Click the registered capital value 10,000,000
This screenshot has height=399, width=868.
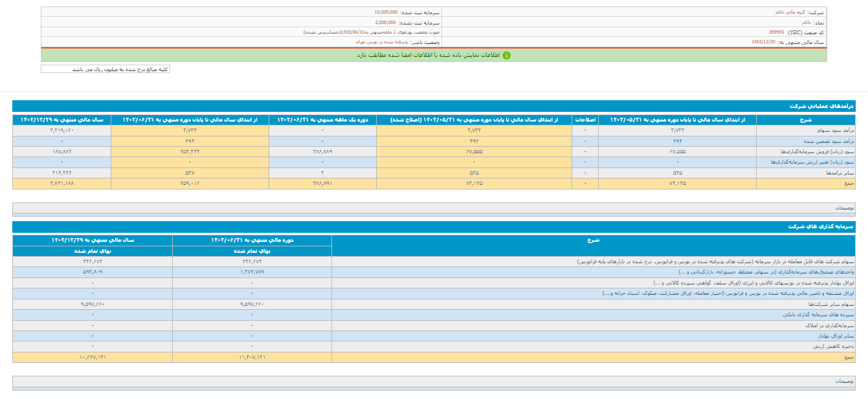[386, 12]
